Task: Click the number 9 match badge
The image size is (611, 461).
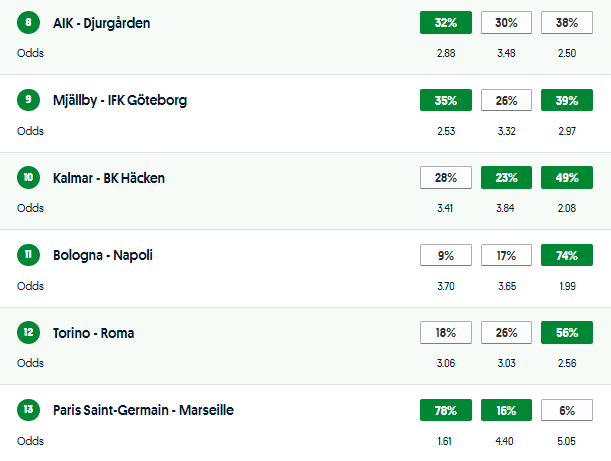Action: [28, 100]
